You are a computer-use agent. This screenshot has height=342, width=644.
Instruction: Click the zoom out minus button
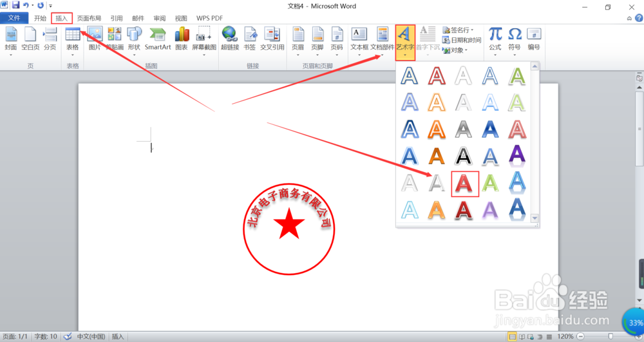pyautogui.click(x=581, y=337)
